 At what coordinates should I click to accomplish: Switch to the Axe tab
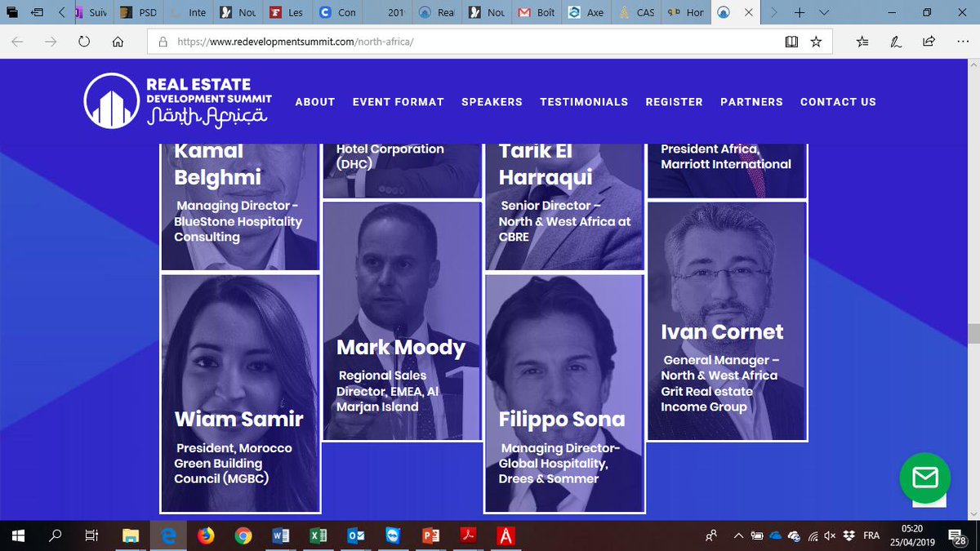(586, 12)
